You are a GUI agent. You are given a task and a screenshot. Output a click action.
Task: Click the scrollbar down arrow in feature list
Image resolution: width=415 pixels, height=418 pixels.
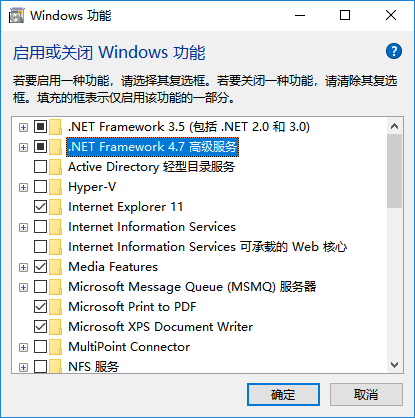point(395,365)
